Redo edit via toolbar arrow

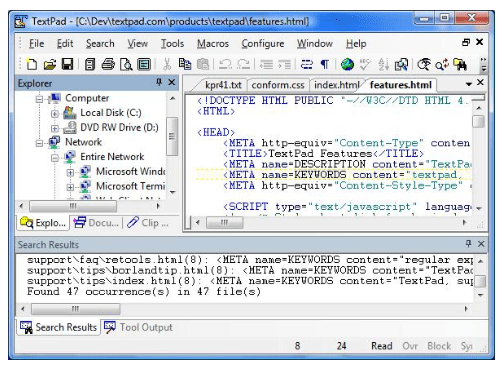[243, 64]
